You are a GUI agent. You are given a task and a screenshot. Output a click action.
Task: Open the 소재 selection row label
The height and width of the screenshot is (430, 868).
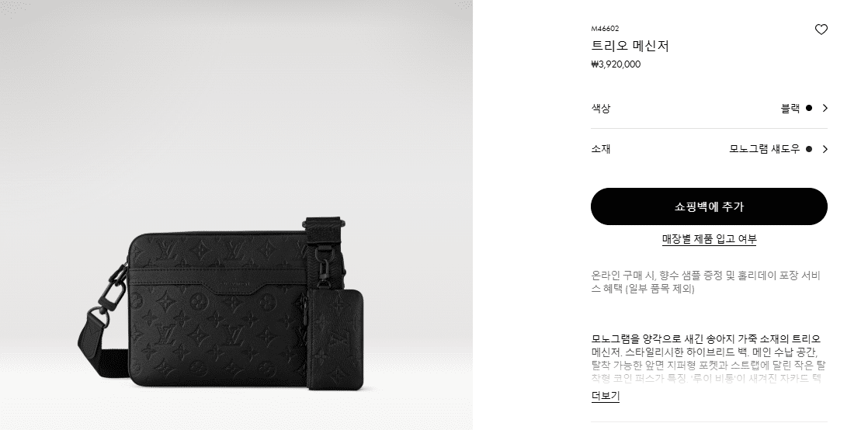coord(601,149)
